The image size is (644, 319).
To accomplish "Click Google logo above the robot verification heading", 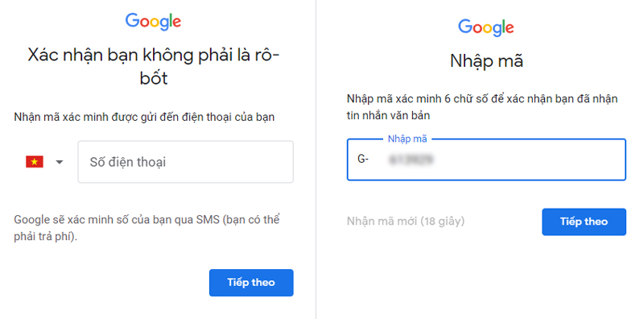I will point(153,22).
